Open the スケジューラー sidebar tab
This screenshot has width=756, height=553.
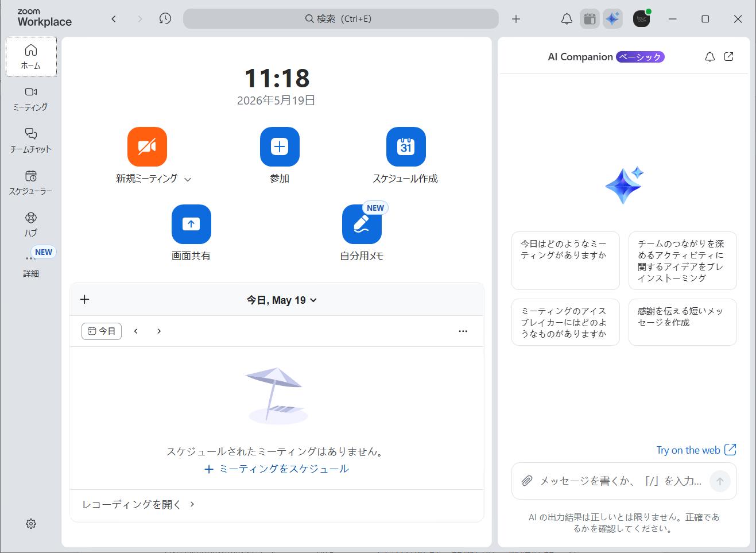[31, 183]
